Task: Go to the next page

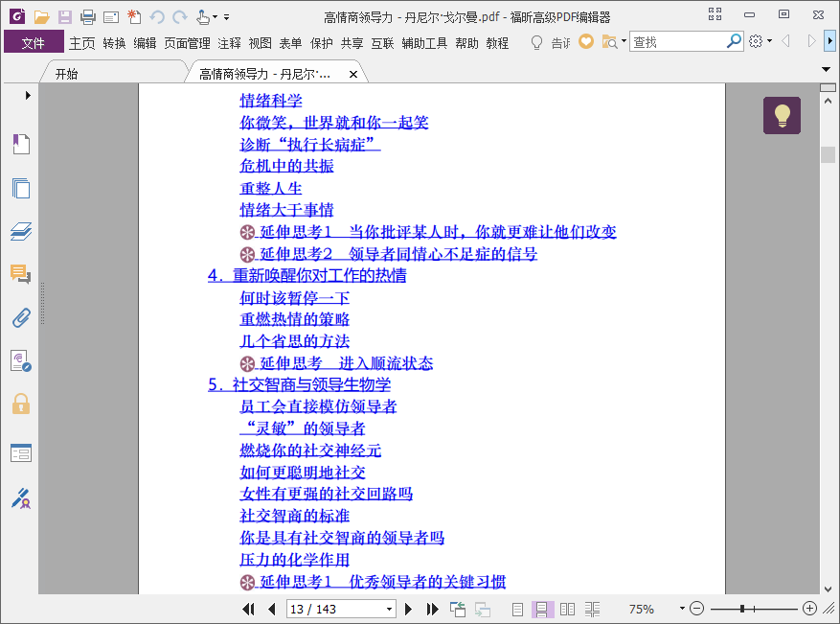Action: [408, 609]
